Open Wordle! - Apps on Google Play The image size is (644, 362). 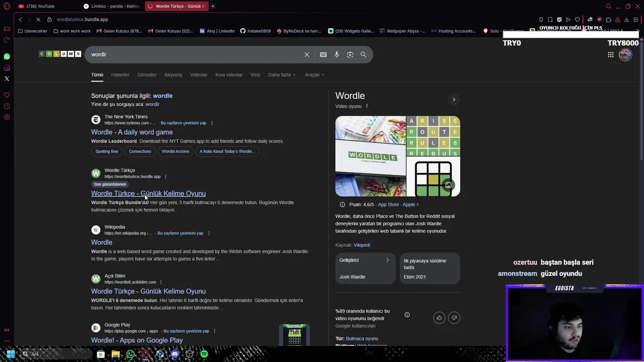click(x=137, y=340)
